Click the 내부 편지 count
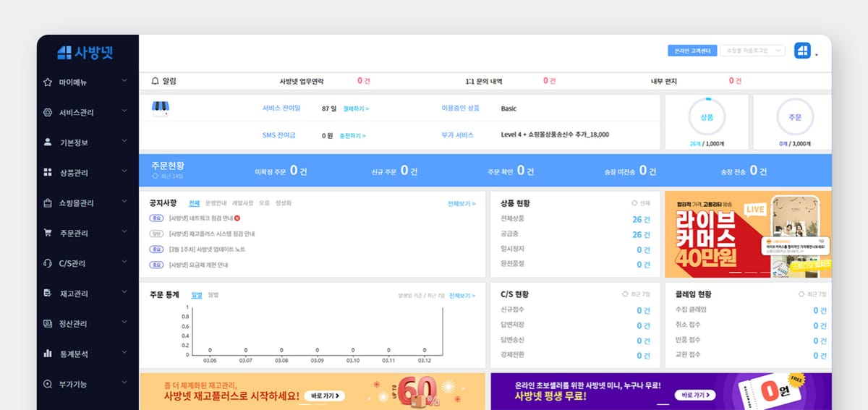This screenshot has width=868, height=410. pos(736,81)
